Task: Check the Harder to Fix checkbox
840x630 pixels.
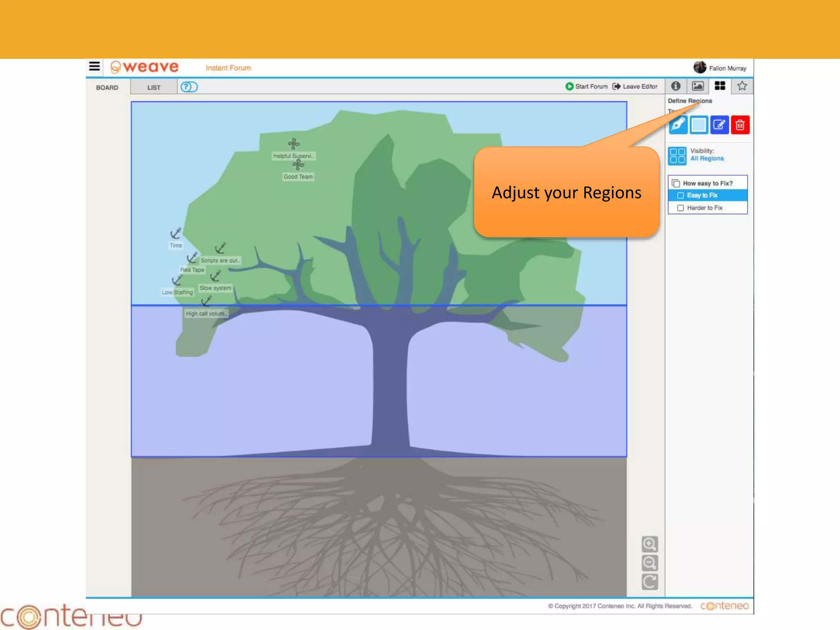Action: [x=680, y=208]
